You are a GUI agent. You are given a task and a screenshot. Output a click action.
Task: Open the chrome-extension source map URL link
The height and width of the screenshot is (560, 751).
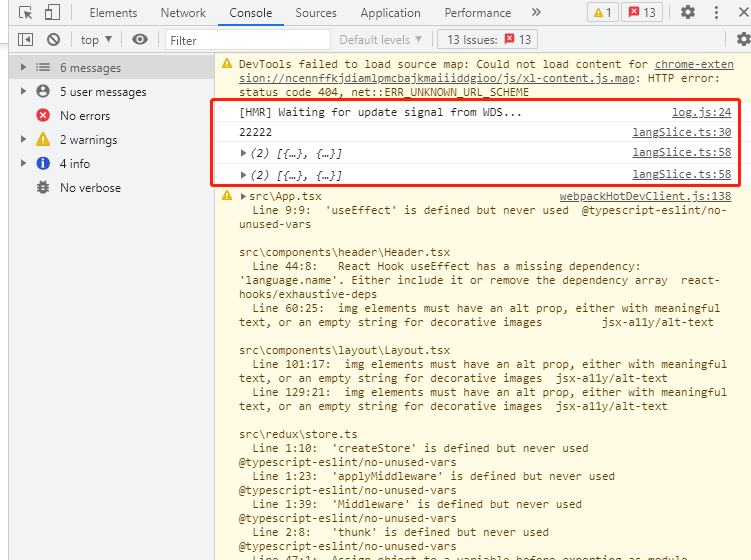[x=486, y=71]
